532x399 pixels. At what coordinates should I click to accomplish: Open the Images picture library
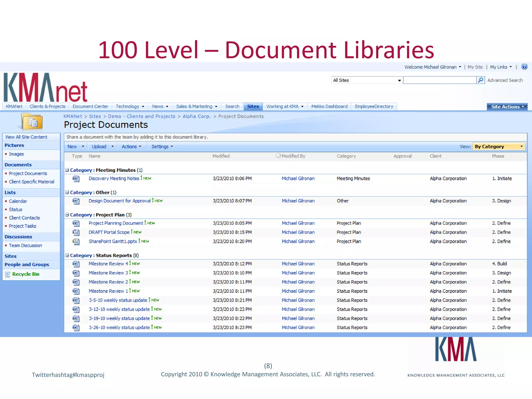(16, 154)
